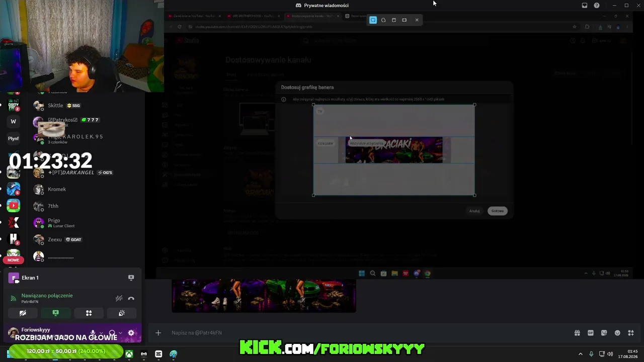Open the direct message with Prigo
This screenshot has width=644, height=362.
tap(86, 223)
